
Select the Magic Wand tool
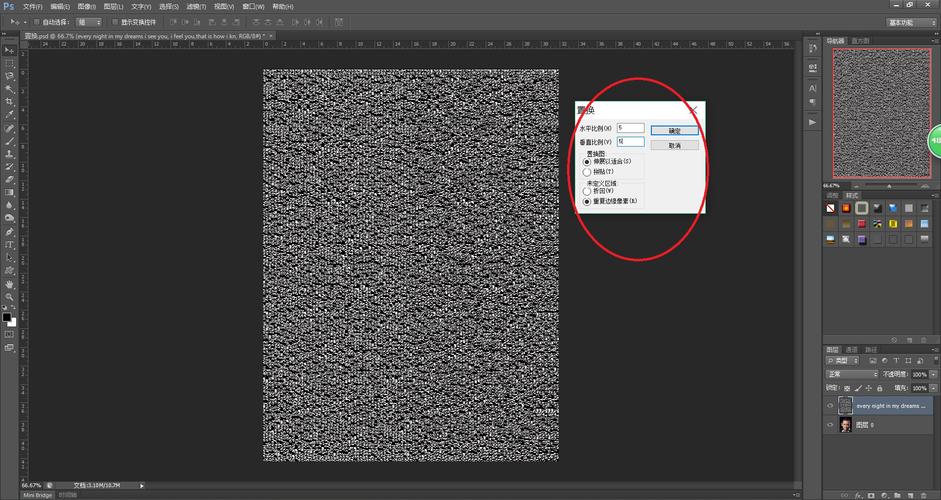coord(9,88)
